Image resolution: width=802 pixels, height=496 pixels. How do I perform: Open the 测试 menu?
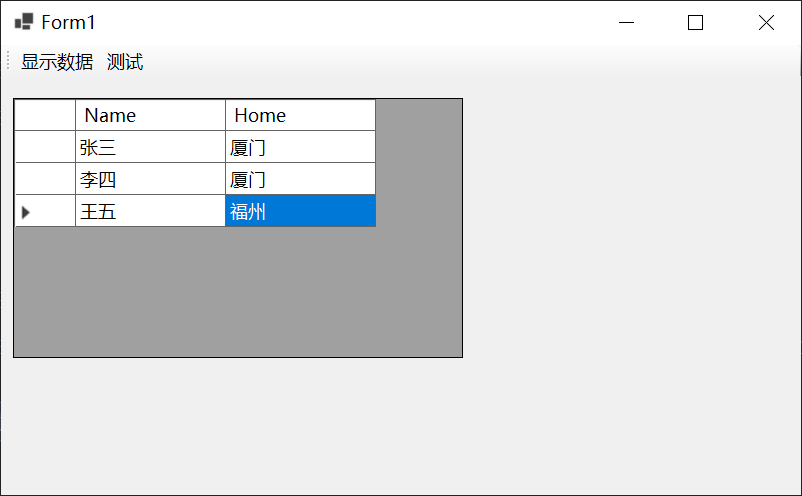point(125,62)
